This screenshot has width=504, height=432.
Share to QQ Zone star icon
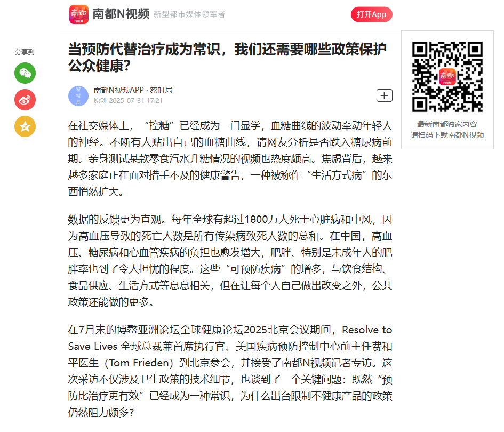click(25, 126)
